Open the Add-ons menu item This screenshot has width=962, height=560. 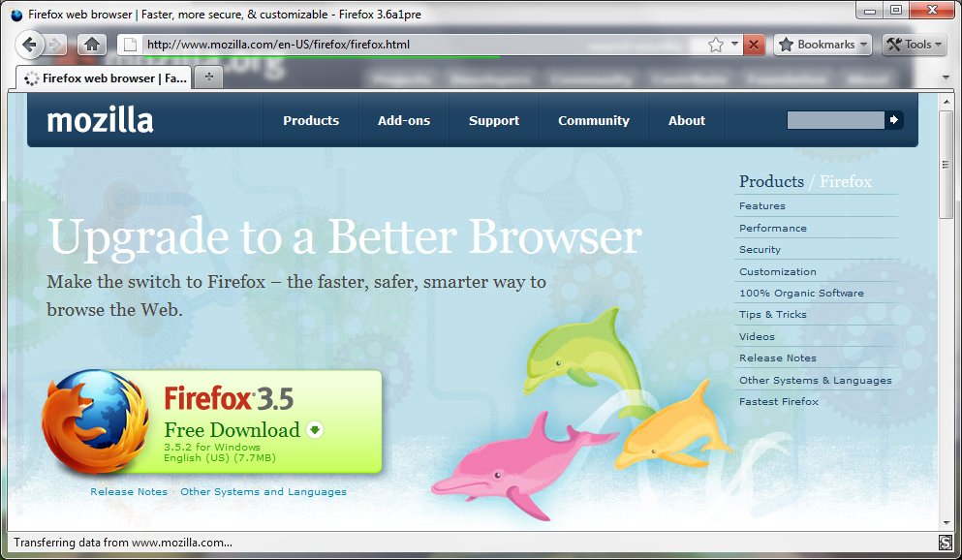click(x=404, y=121)
